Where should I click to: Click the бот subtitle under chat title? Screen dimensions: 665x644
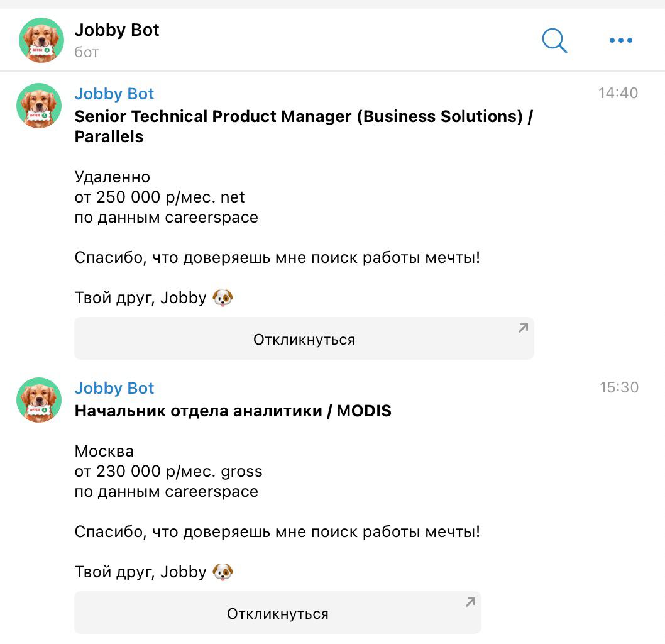[87, 52]
